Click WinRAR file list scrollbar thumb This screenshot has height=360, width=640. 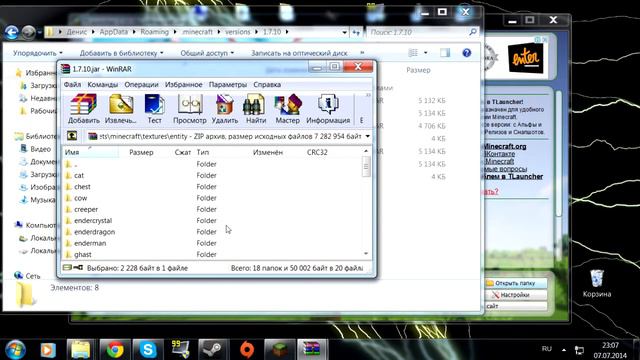(366, 167)
